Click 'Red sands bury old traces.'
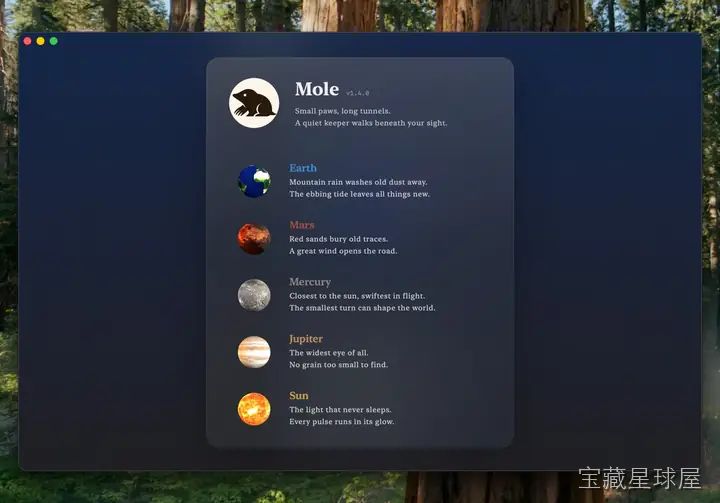 pyautogui.click(x=338, y=239)
